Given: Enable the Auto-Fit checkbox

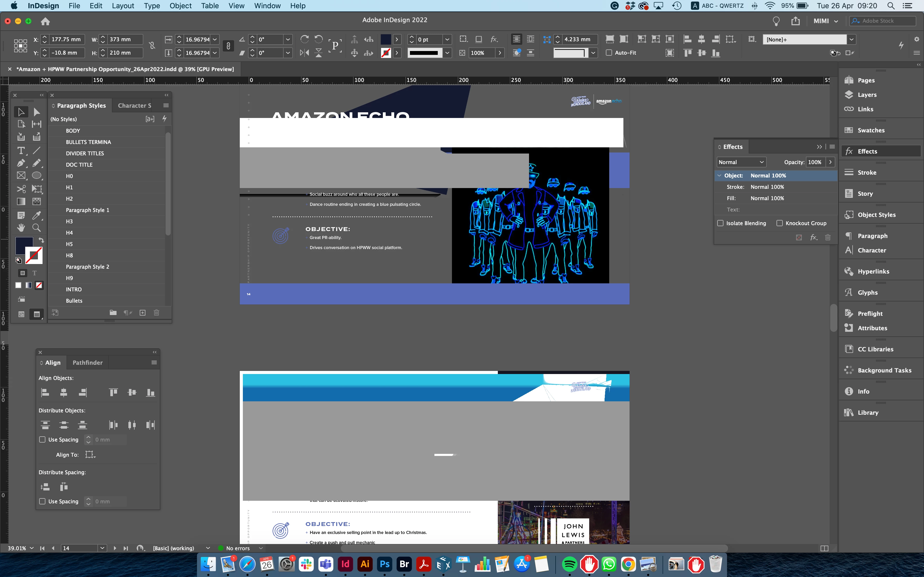Looking at the screenshot, I should (x=609, y=53).
